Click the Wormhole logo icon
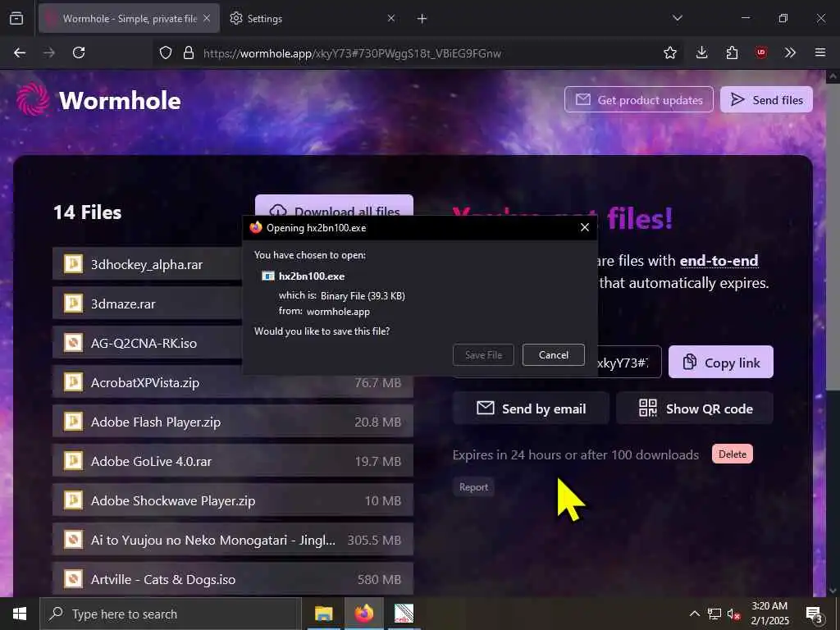This screenshot has height=630, width=840. click(33, 99)
